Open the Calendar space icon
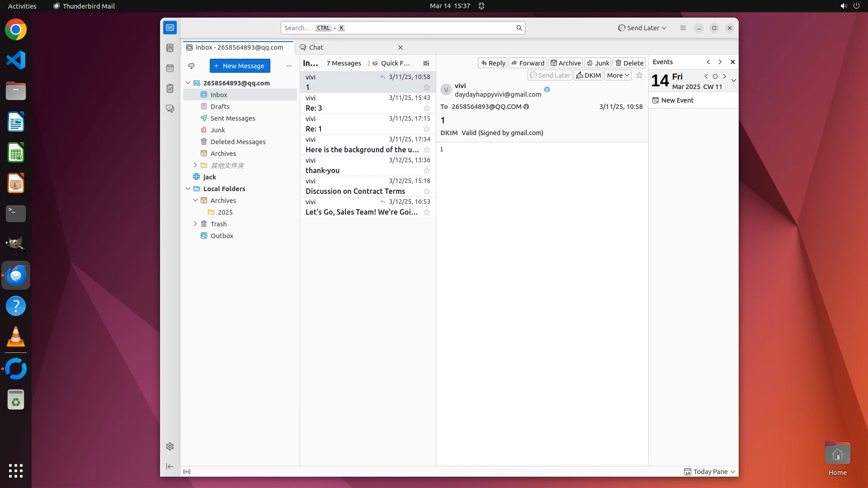 (x=170, y=68)
